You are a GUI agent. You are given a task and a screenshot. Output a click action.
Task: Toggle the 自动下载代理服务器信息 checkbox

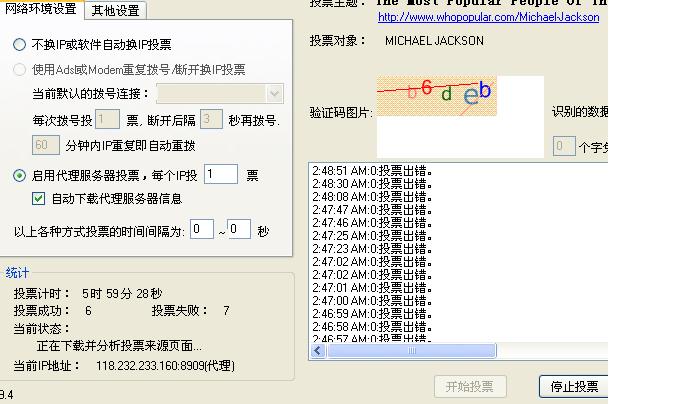pyautogui.click(x=39, y=199)
